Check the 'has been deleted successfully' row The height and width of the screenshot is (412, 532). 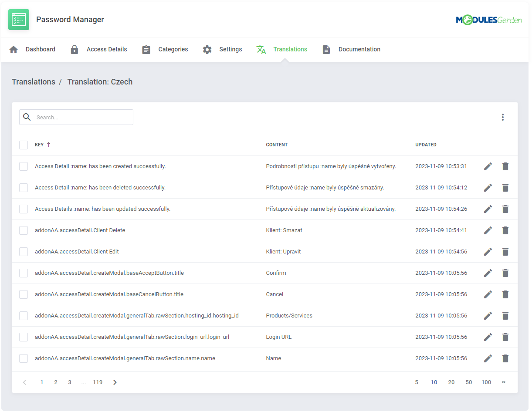pos(24,188)
